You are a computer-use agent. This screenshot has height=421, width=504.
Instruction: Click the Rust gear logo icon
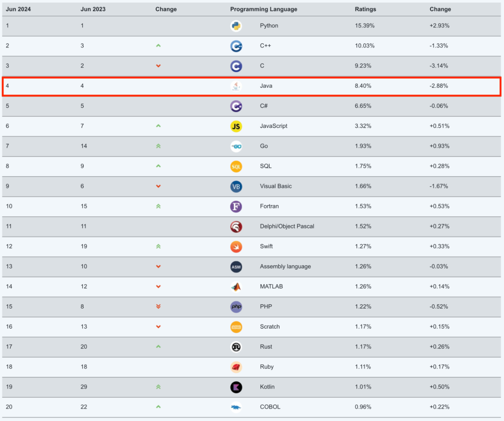tap(236, 347)
